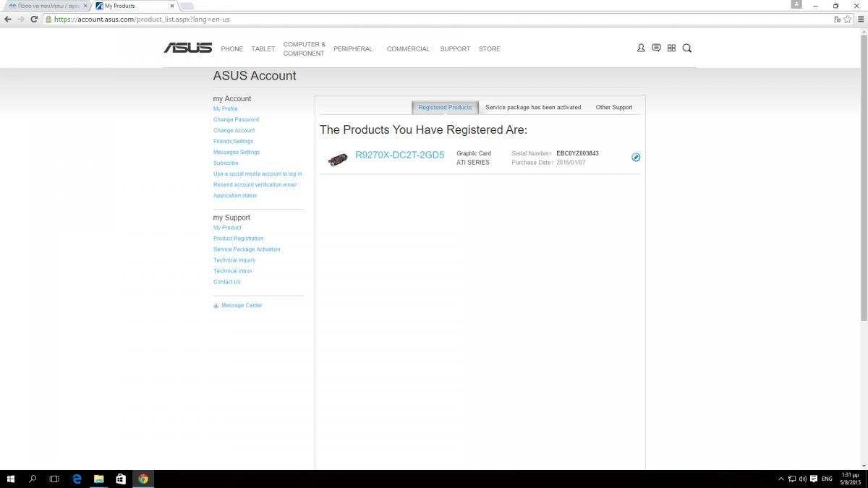Click the browser forward arrow
Image resolution: width=868 pixels, height=488 pixels.
click(21, 20)
